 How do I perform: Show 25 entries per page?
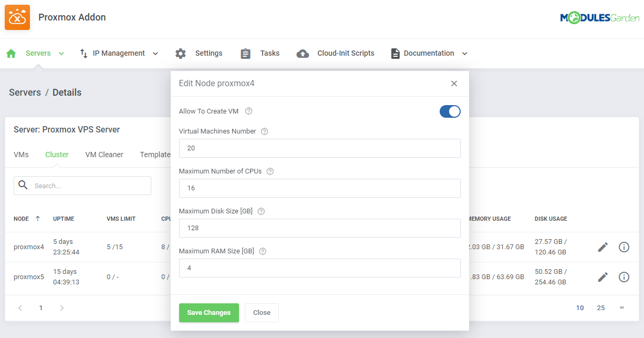click(601, 308)
